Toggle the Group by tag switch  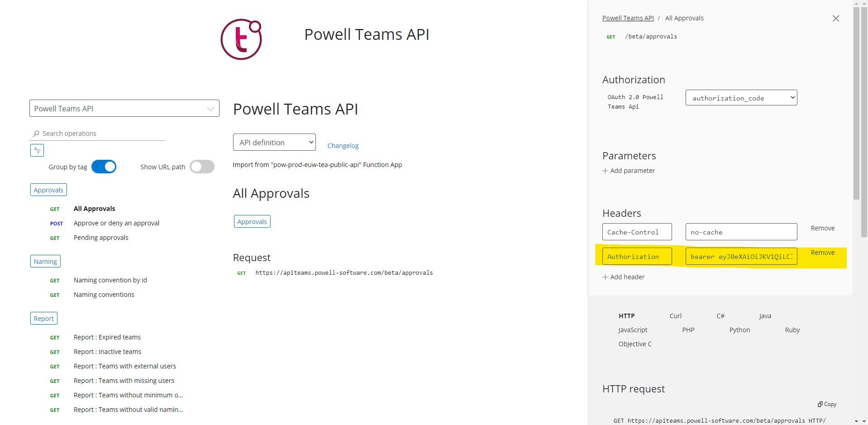pyautogui.click(x=104, y=167)
